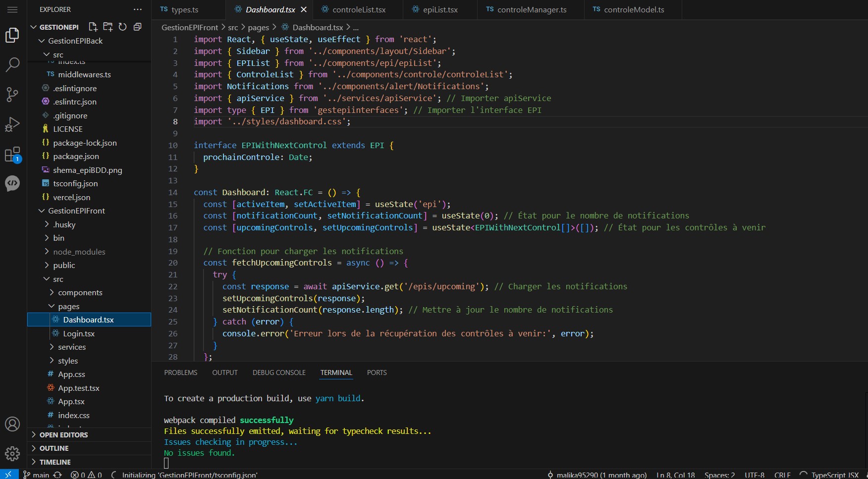Screen dimensions: 868x479
Task: Click New Folder icon in explorer header
Action: 108,27
